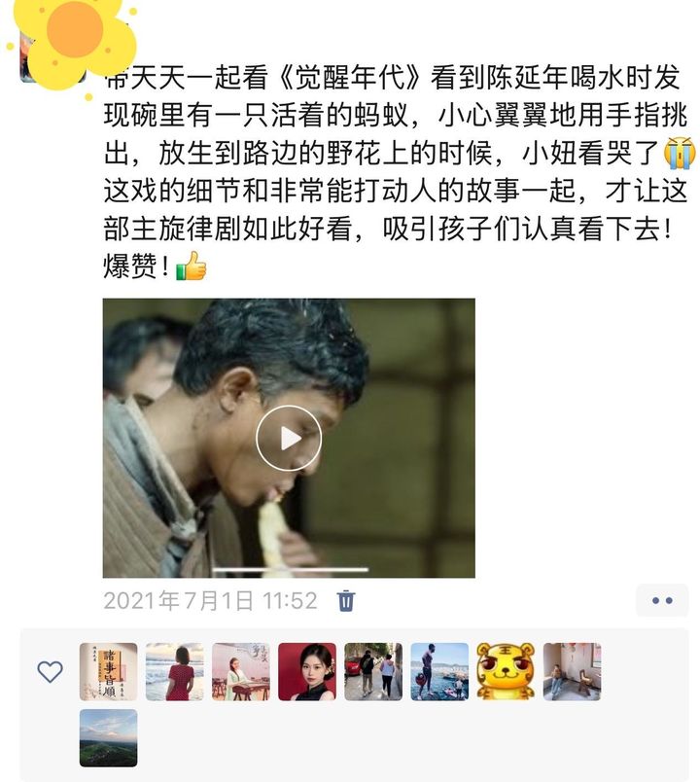Tap the post timestamp 2021年7月1日 11:52
This screenshot has width=700, height=782.
coord(210,600)
